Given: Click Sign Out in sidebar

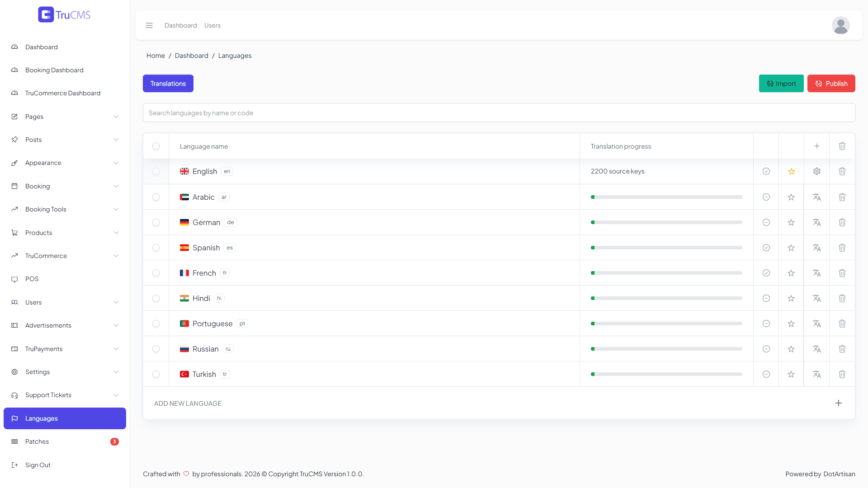Looking at the screenshot, I should point(65,465).
